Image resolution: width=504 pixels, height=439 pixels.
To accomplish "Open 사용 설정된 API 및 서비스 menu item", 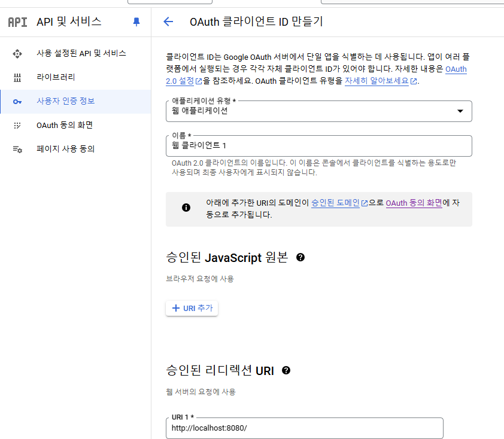I will pyautogui.click(x=75, y=53).
